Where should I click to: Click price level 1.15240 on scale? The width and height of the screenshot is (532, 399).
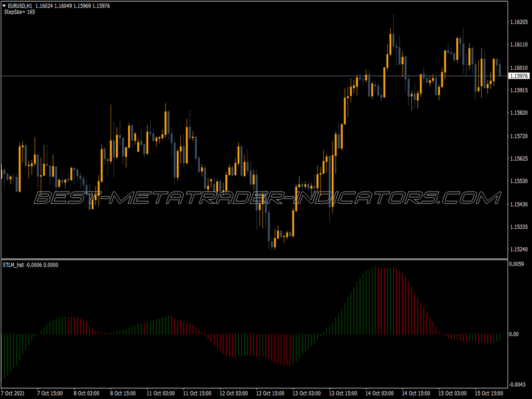pos(519,249)
